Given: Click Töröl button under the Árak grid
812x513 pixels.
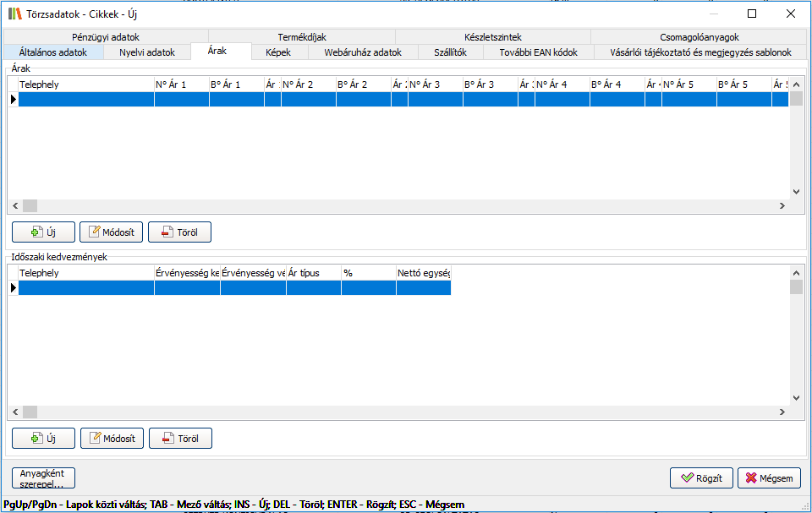Looking at the screenshot, I should [x=179, y=232].
